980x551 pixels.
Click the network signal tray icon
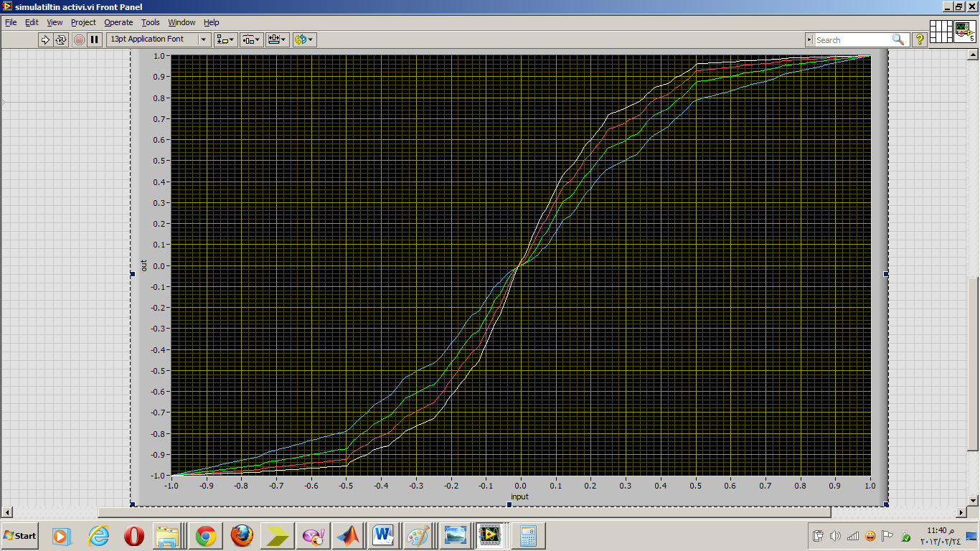(x=852, y=536)
